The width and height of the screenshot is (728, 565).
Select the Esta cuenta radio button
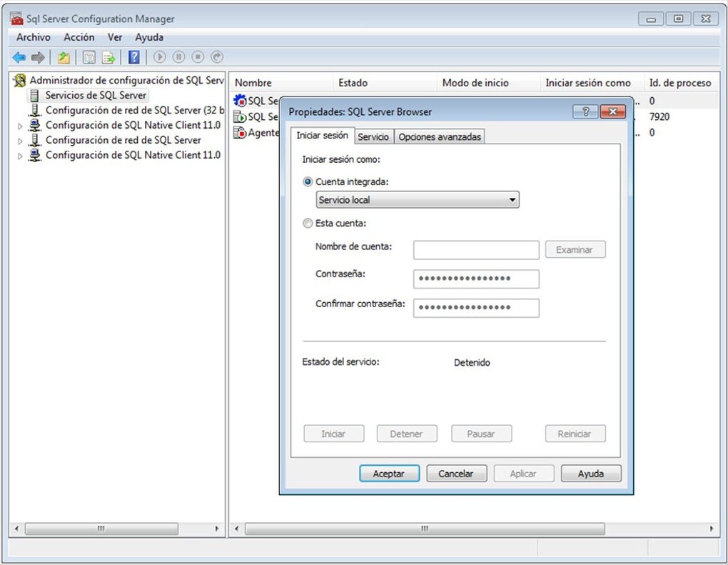(x=308, y=224)
